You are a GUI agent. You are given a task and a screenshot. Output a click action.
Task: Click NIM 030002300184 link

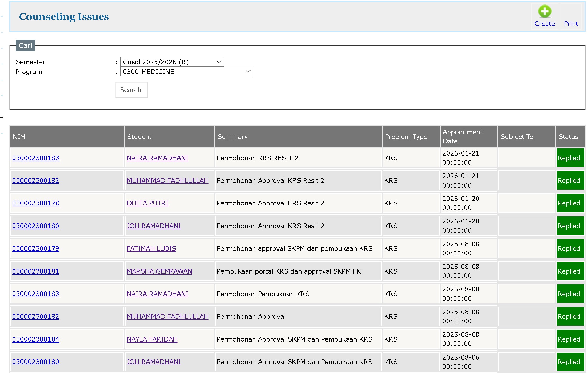pyautogui.click(x=36, y=339)
